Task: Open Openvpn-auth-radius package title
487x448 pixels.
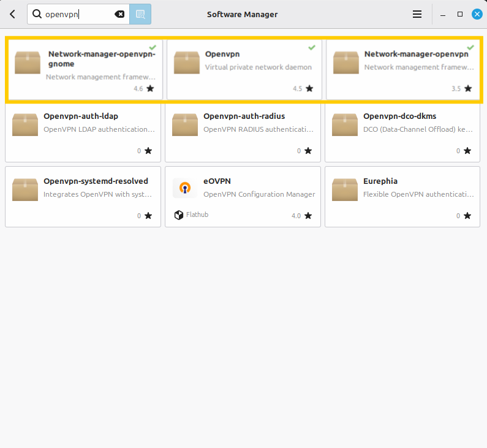Action: coord(244,116)
